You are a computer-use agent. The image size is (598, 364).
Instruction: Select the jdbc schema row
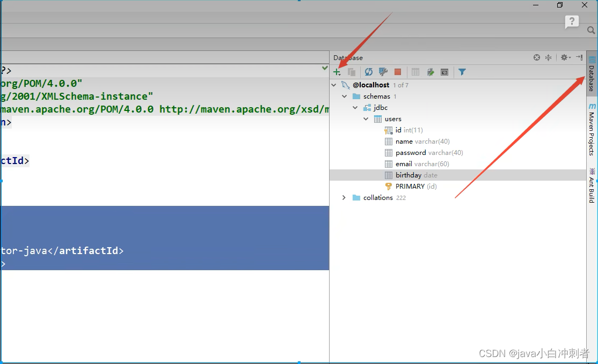(x=458, y=108)
